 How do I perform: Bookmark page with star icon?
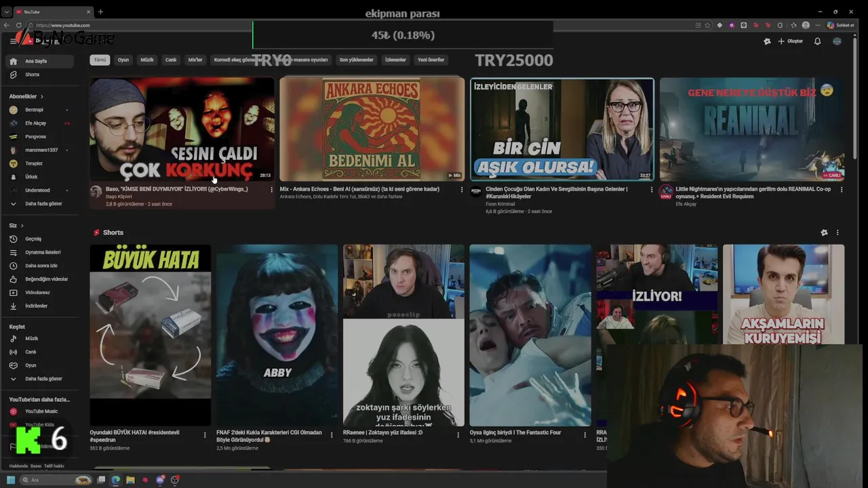pos(707,25)
